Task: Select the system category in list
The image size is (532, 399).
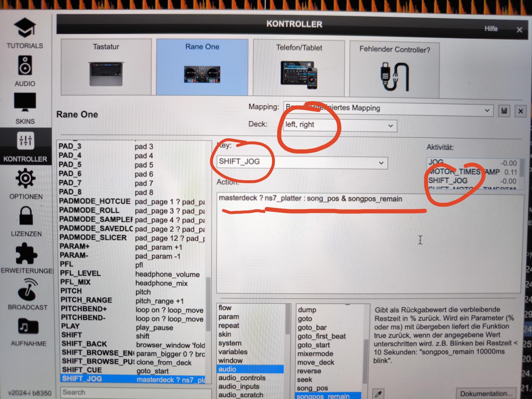Action: (x=250, y=343)
